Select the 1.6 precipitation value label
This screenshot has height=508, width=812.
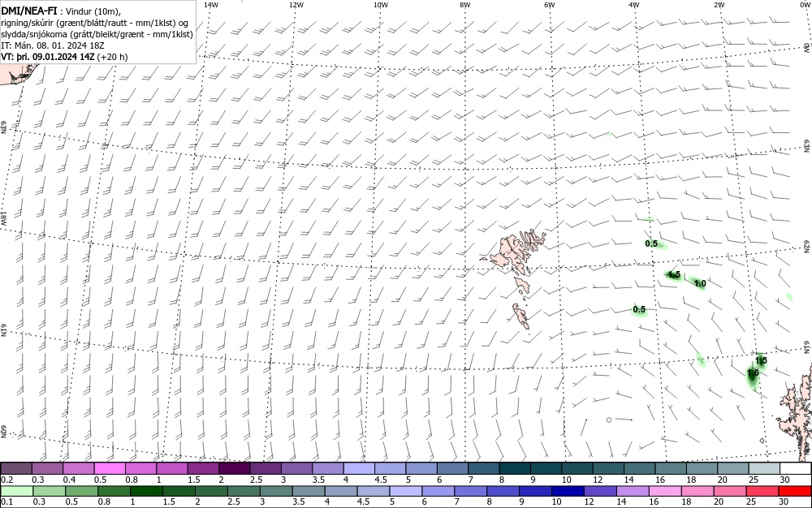(753, 372)
